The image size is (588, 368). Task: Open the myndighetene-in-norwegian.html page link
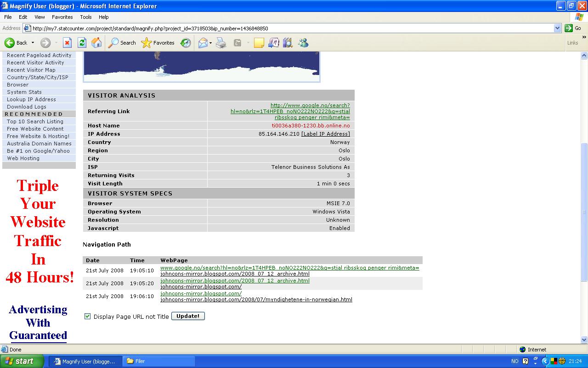click(x=256, y=299)
